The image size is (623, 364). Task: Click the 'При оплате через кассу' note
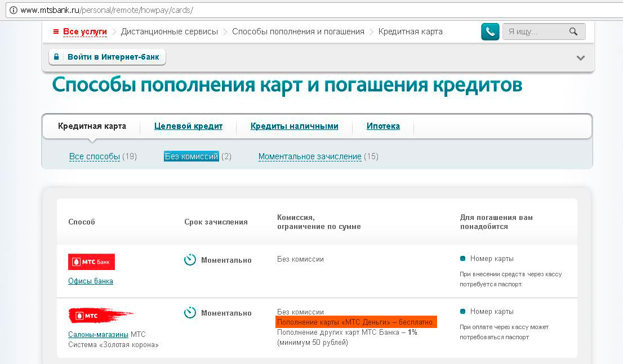coord(504,332)
